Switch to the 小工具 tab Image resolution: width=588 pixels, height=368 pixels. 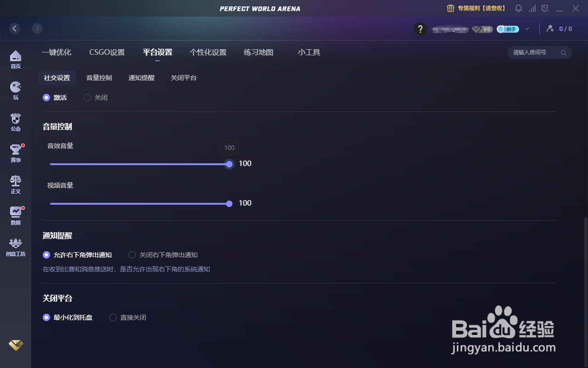coord(309,52)
